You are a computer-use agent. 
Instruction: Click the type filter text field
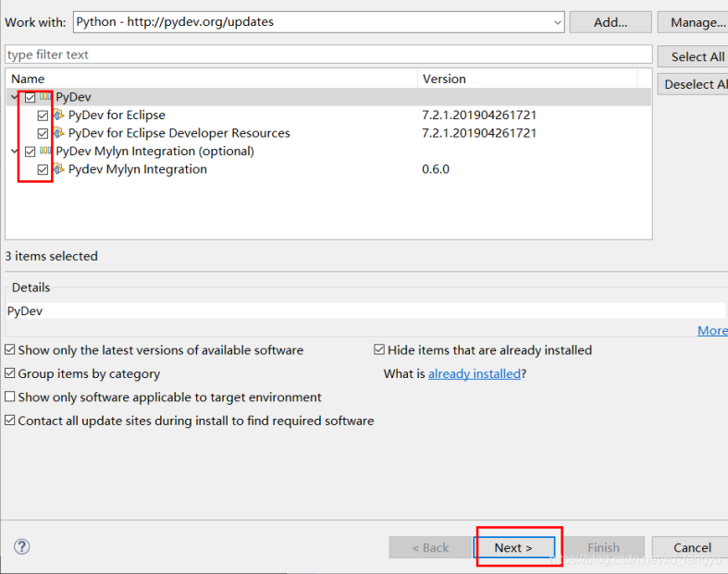click(328, 55)
